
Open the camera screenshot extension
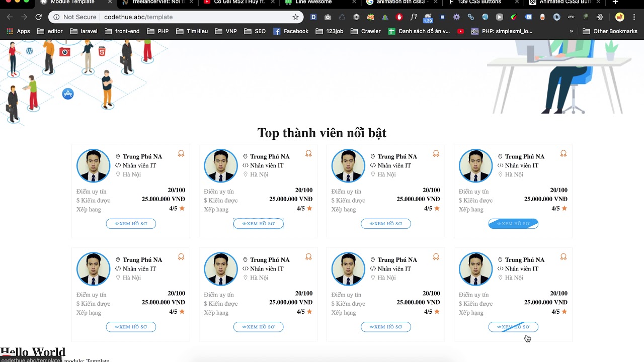tap(328, 17)
